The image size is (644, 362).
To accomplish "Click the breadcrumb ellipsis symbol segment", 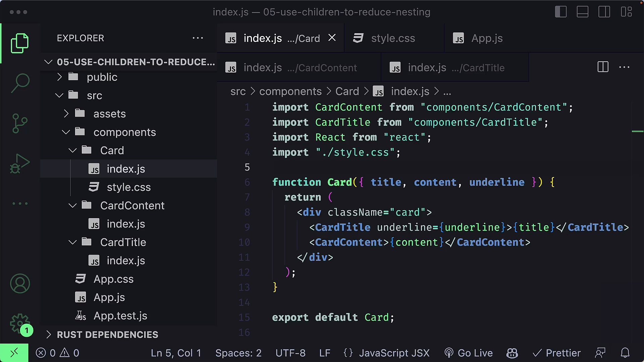I will tap(447, 91).
